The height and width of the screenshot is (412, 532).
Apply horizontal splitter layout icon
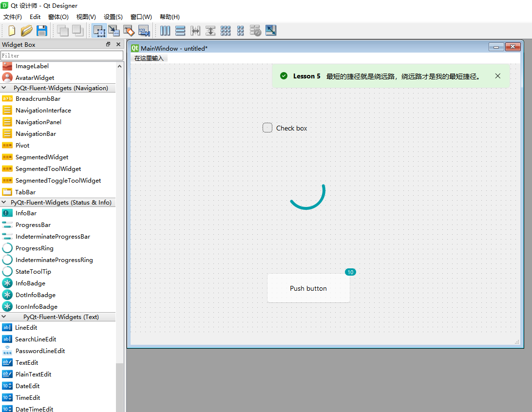point(195,31)
